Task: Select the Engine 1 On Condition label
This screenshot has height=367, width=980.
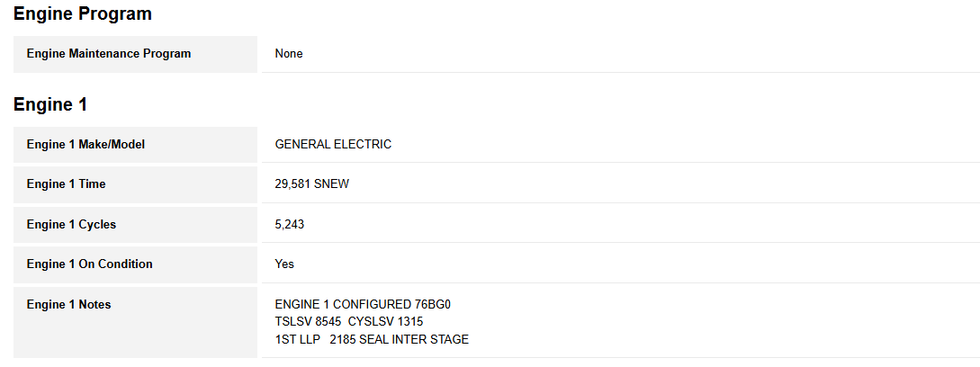Action: point(89,264)
